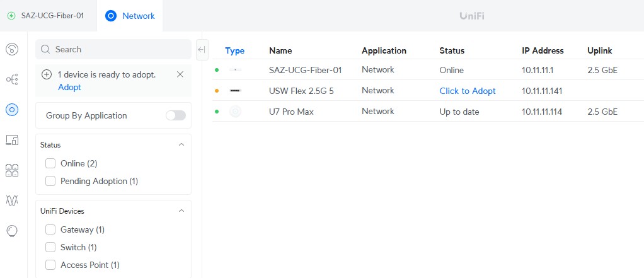The image size is (644, 278).
Task: Open the Radios waveform sidebar icon
Action: pyautogui.click(x=11, y=200)
